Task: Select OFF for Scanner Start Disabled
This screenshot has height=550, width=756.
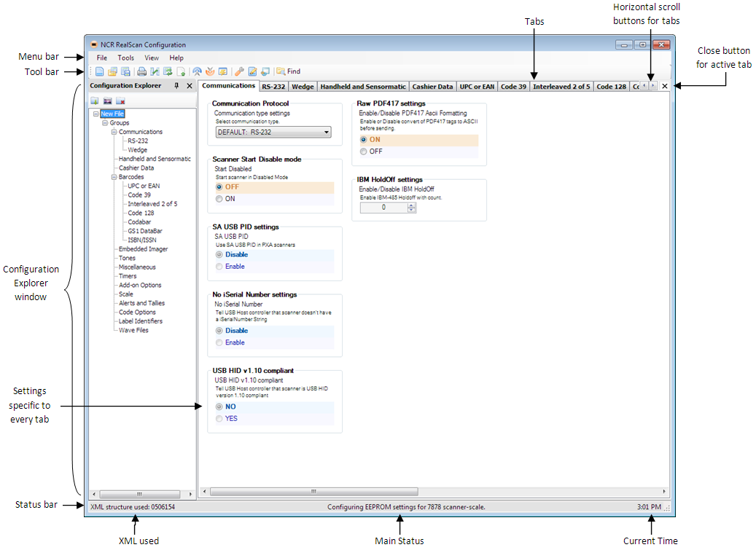Action: pos(219,187)
